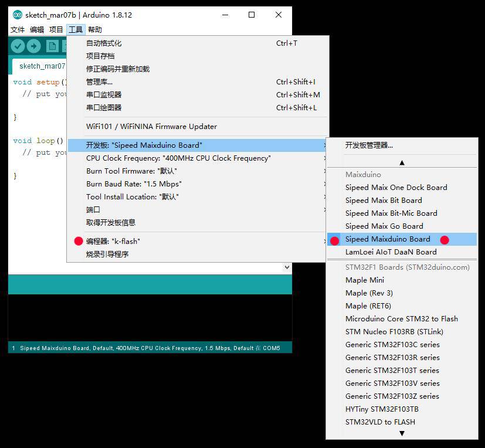Image resolution: width=485 pixels, height=448 pixels.
Task: Select Generic STM32F103R series
Action: pos(402,358)
